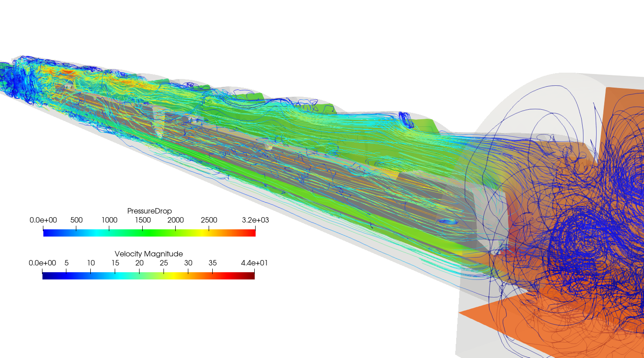Click the 0.0e+00 label of PressureDrop legend
Screen dimensions: 644x358
coord(43,220)
